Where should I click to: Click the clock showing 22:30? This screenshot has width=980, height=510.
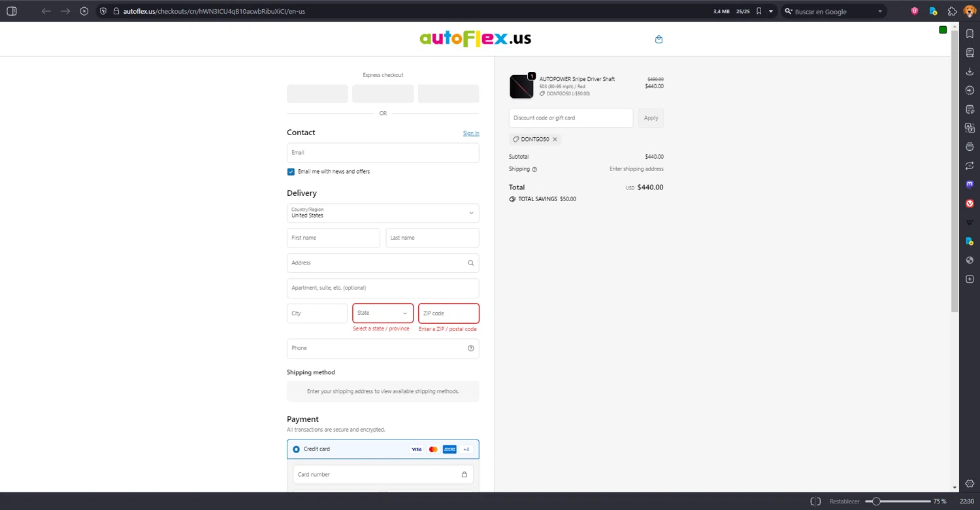[x=966, y=502]
